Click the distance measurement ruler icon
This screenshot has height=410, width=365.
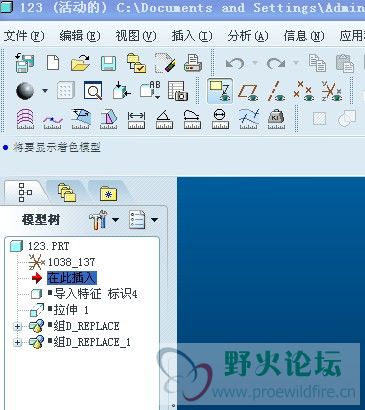click(x=136, y=120)
